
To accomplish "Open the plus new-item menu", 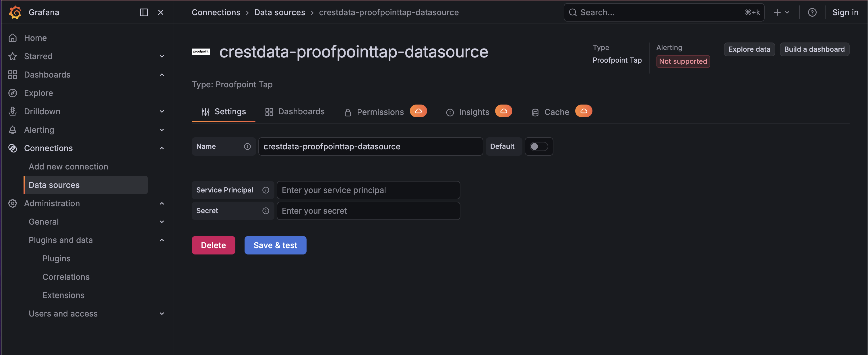I will pyautogui.click(x=781, y=12).
